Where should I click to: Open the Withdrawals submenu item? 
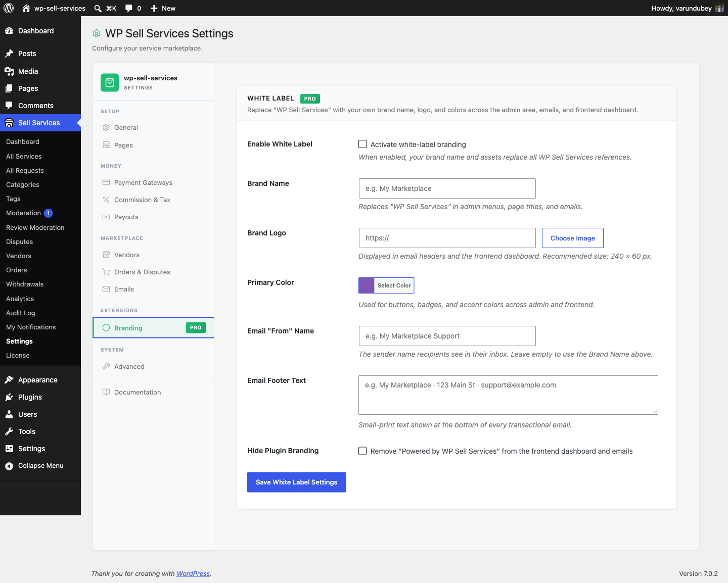click(x=25, y=284)
